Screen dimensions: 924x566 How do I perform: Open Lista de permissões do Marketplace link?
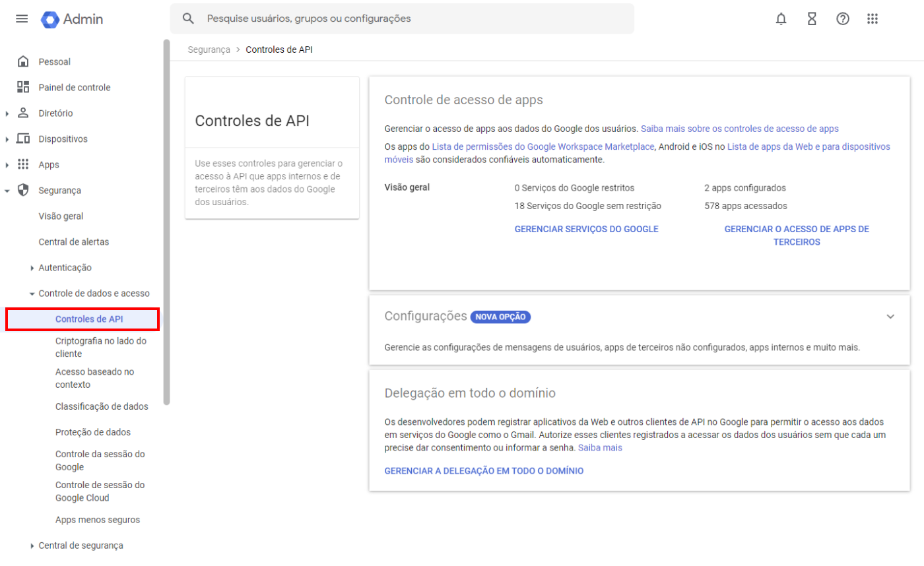543,146
